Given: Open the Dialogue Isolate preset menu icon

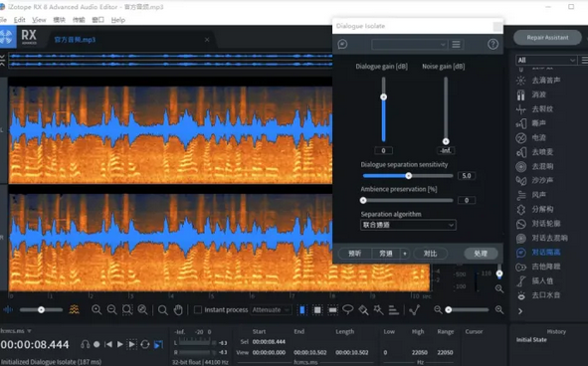Looking at the screenshot, I should 456,44.
